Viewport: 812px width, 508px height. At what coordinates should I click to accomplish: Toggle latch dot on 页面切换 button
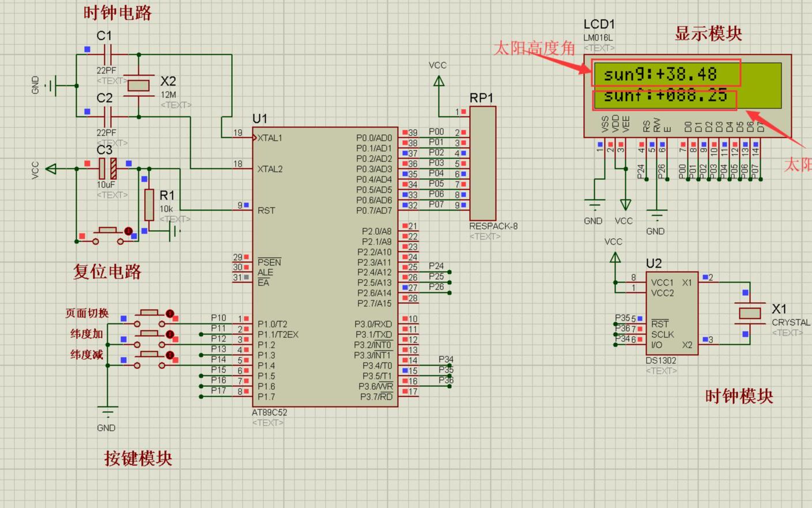(170, 314)
